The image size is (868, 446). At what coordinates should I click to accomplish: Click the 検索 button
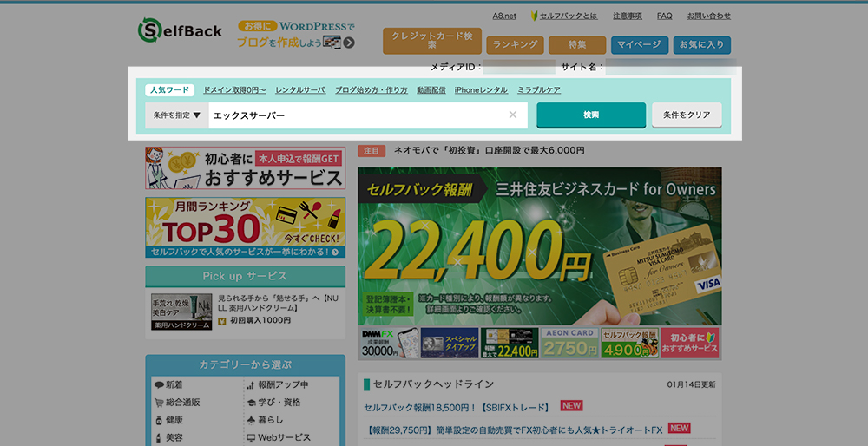coord(591,115)
